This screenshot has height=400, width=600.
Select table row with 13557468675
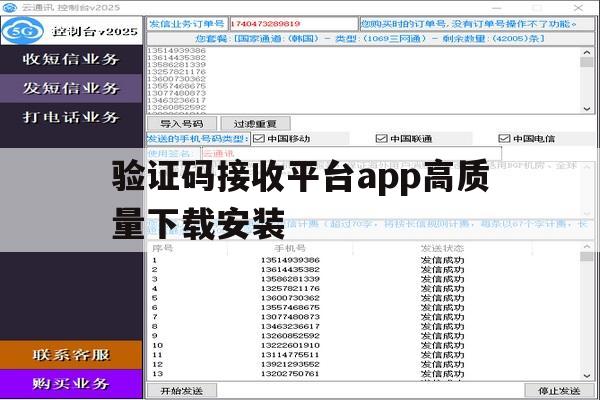(364, 307)
